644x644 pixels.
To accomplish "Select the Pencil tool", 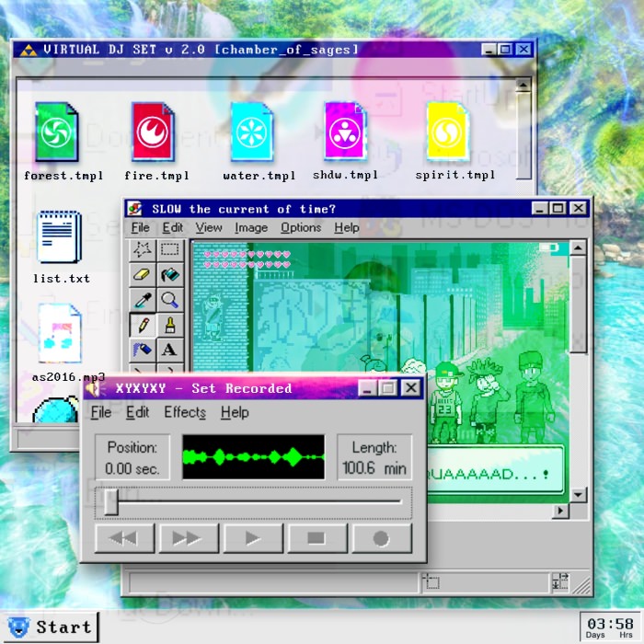I will [142, 326].
